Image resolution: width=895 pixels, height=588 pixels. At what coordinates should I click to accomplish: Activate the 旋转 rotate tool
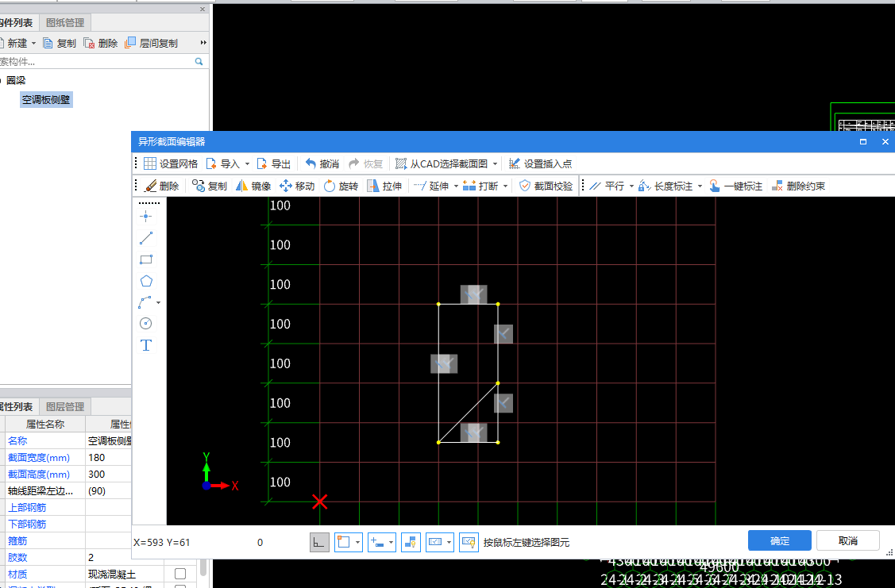tap(341, 186)
